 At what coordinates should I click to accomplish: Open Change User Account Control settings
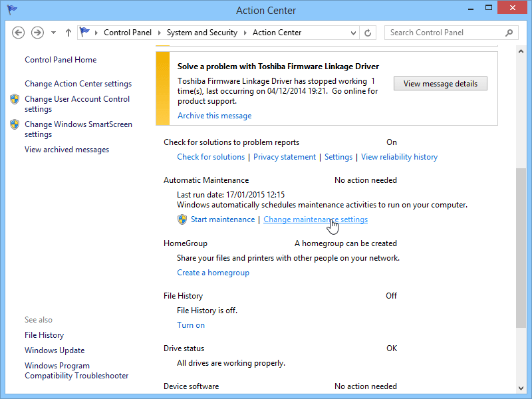[x=77, y=104]
